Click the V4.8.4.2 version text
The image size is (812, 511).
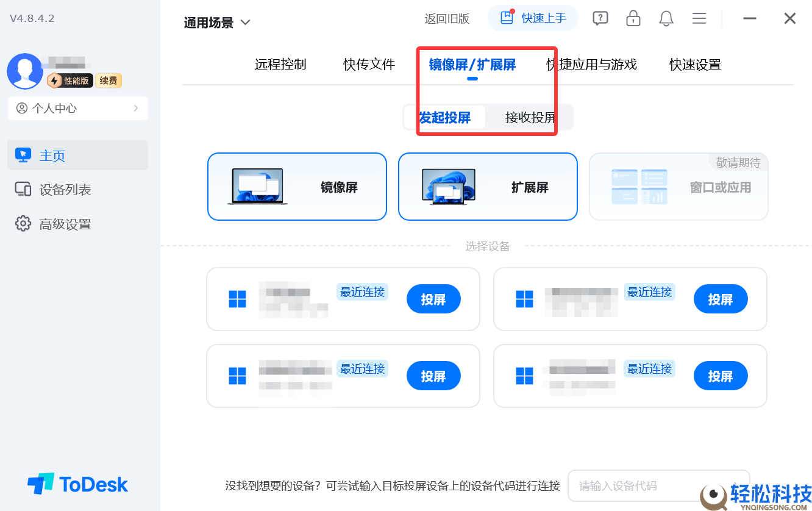[32, 18]
